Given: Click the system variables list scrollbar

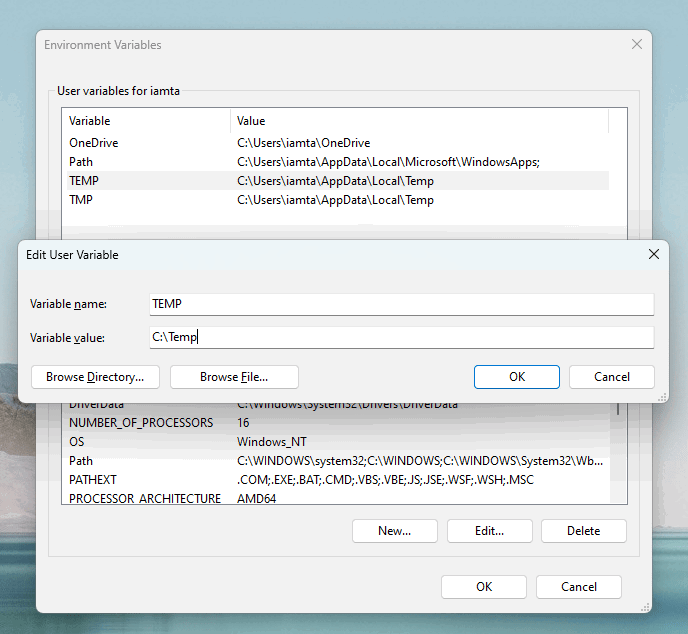Looking at the screenshot, I should [x=618, y=452].
